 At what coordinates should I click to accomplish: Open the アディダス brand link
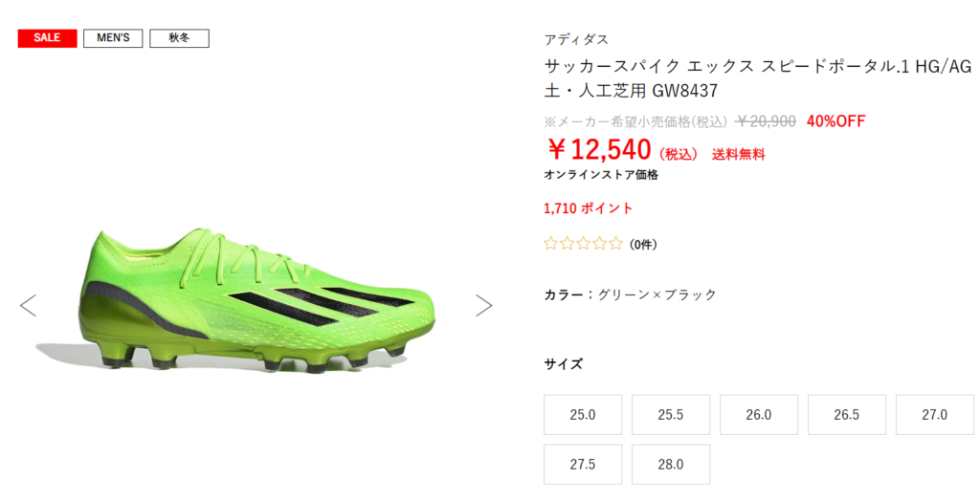575,39
